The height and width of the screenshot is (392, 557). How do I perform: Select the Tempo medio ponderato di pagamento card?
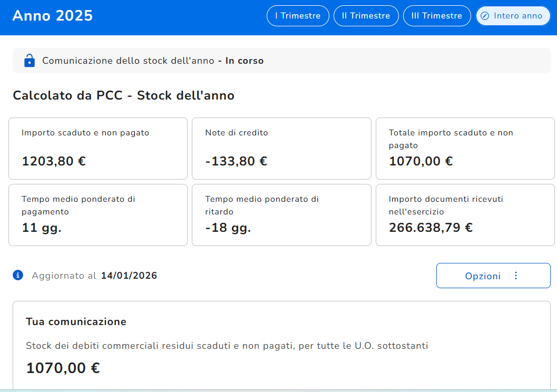coord(98,215)
